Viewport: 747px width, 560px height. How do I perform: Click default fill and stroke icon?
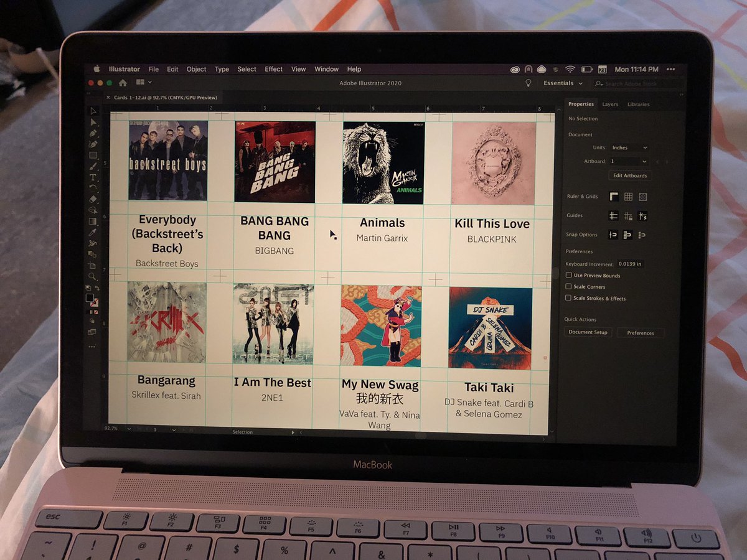(x=88, y=288)
